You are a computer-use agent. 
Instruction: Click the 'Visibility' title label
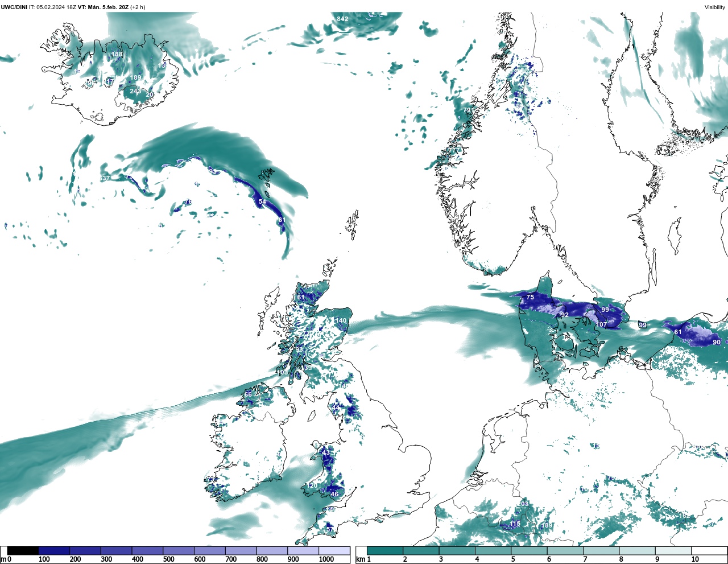(x=715, y=7)
